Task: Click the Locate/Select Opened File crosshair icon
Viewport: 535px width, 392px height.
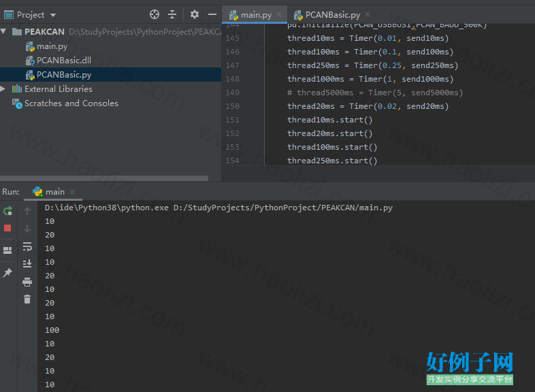Action: click(155, 14)
